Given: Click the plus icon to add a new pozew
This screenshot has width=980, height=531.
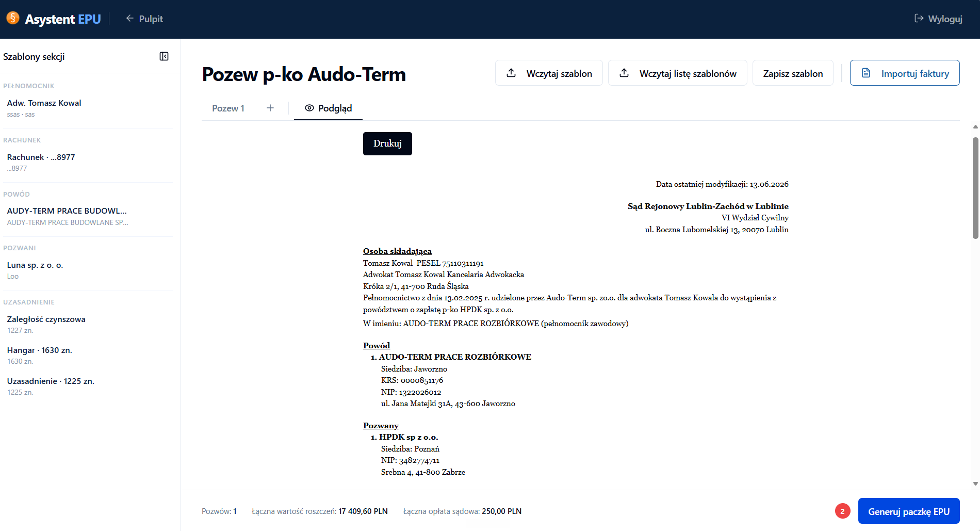Looking at the screenshot, I should point(270,108).
